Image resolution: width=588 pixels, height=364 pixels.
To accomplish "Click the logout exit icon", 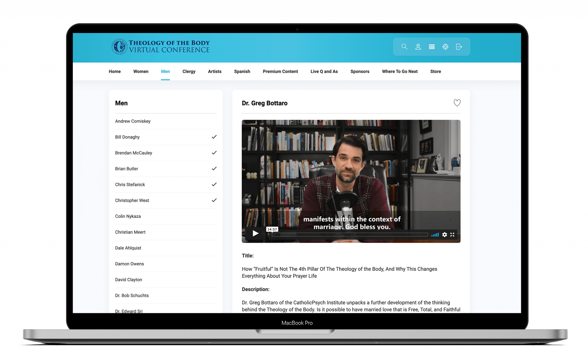I will (459, 47).
